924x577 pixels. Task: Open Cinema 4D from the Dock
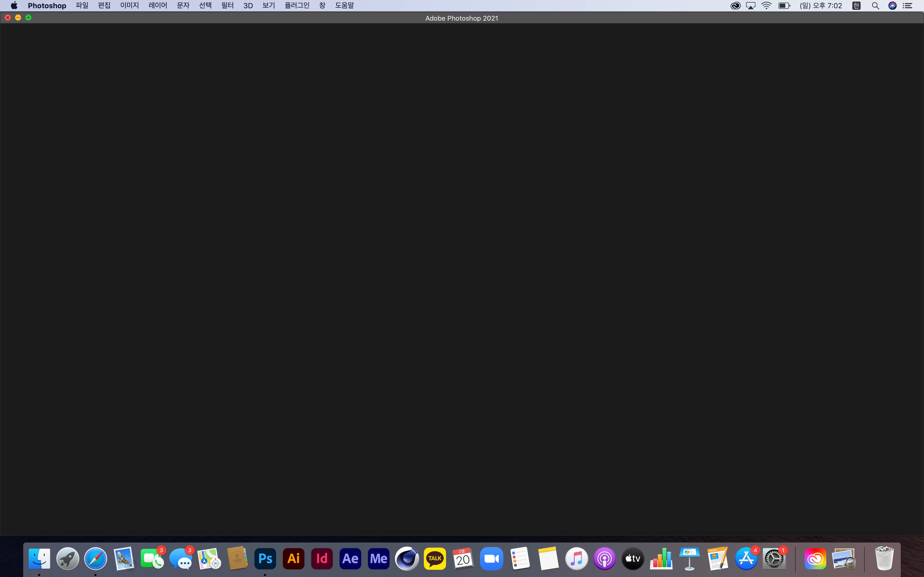point(407,559)
